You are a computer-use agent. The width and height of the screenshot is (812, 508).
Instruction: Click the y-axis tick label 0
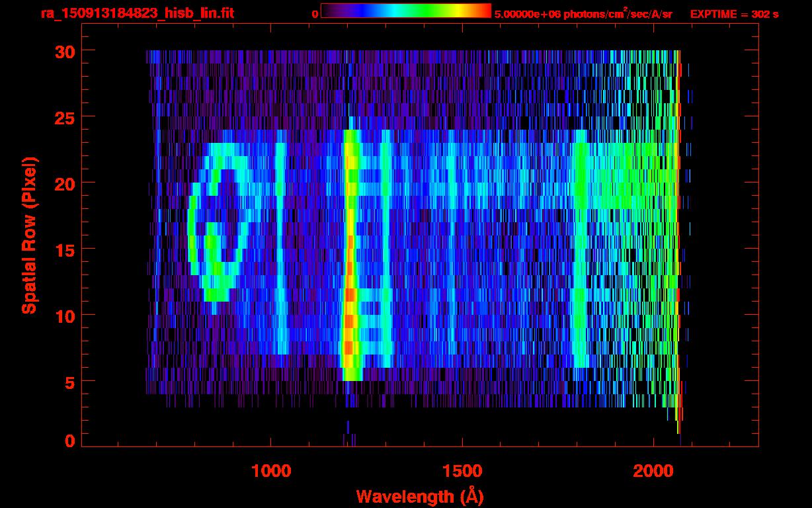tap(71, 441)
